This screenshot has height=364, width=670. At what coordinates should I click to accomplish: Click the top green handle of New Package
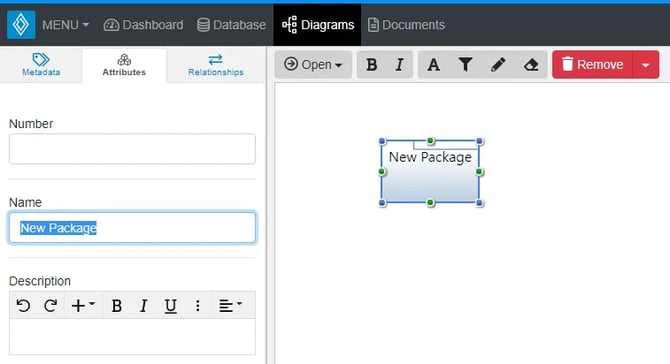coord(431,141)
